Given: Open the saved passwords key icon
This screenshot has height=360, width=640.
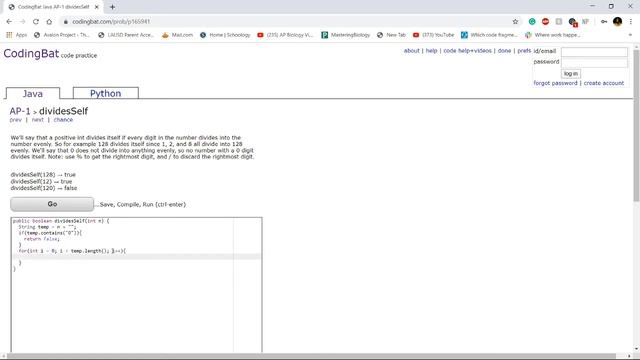Looking at the screenshot, I should (x=604, y=22).
